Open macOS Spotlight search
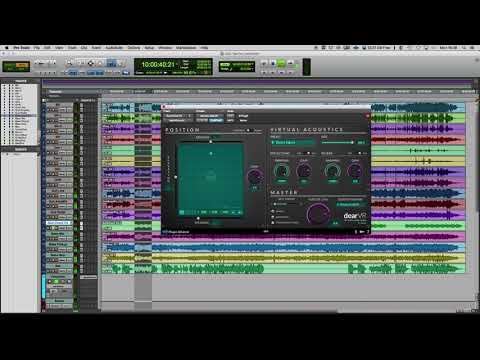480x360 pixels. point(464,48)
